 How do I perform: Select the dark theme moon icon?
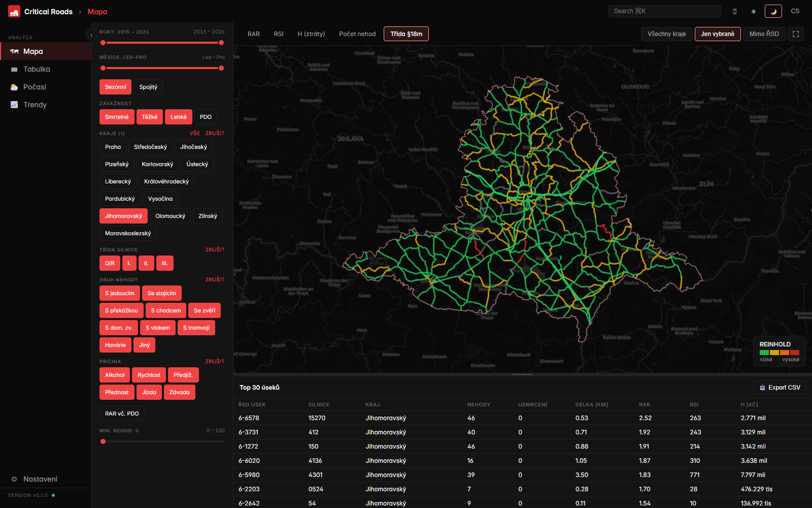click(x=773, y=11)
